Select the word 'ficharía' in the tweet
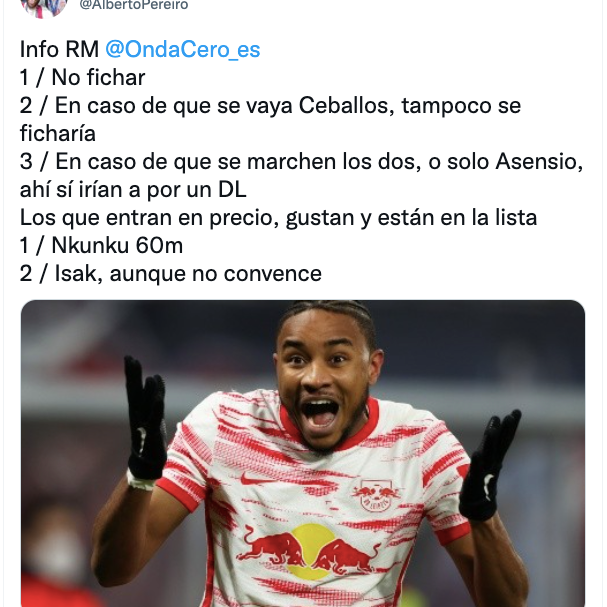Image resolution: width=607 pixels, height=607 pixels. click(x=58, y=134)
